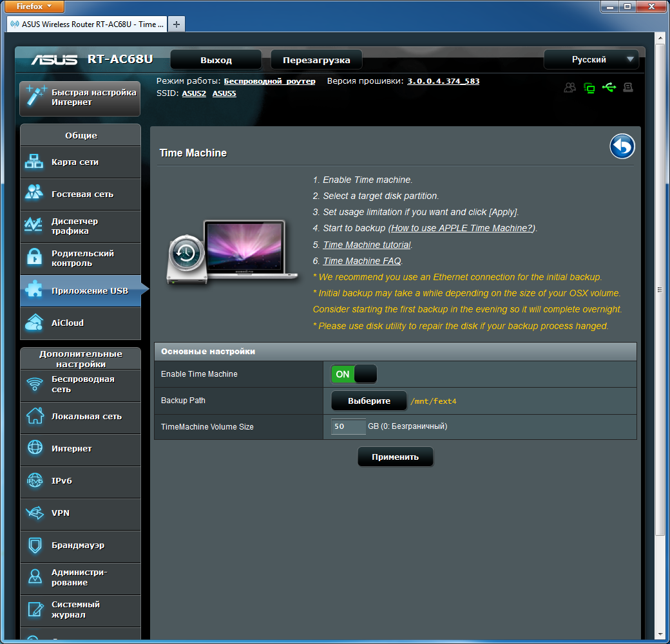Click the scrollbar down arrow
670x644 pixels.
(660, 634)
